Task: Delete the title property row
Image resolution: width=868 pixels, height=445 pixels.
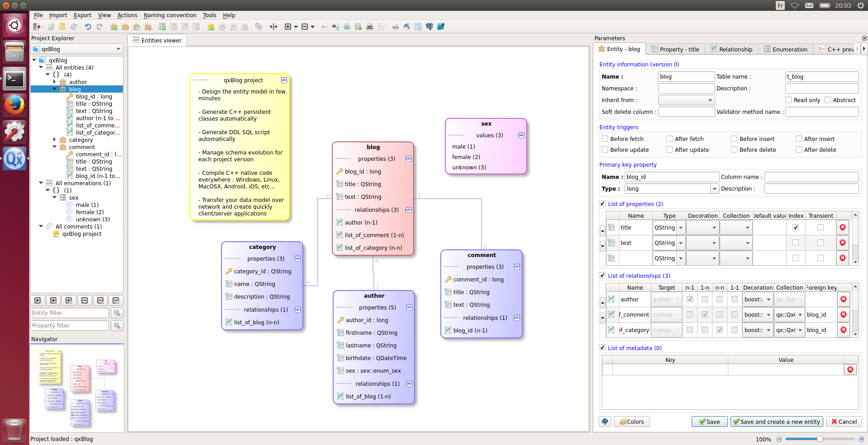Action: [x=843, y=227]
